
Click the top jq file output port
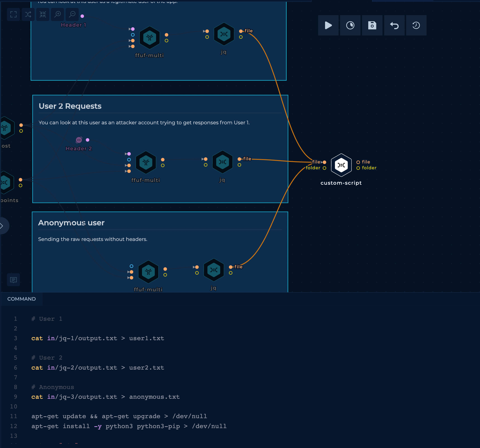point(241,31)
